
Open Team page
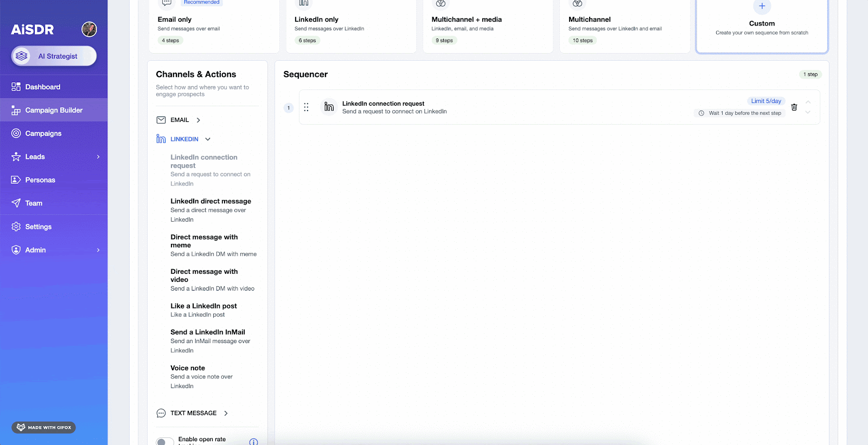[x=54, y=203]
